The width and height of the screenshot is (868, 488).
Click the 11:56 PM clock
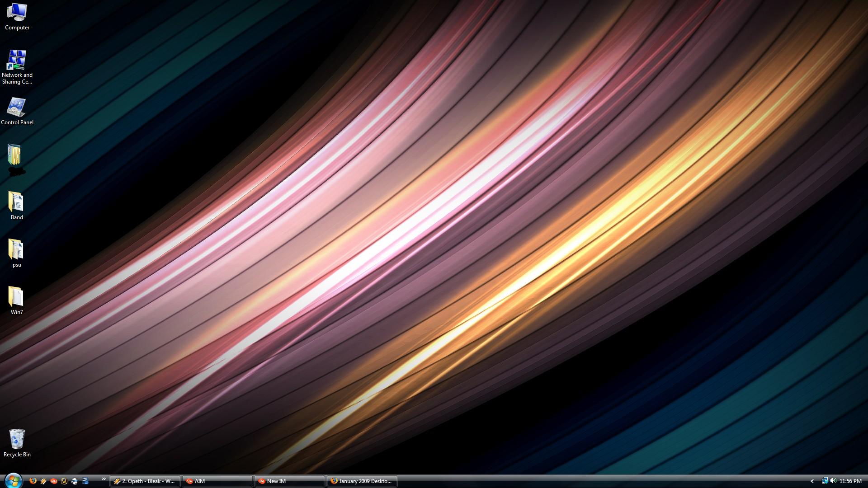click(x=850, y=481)
